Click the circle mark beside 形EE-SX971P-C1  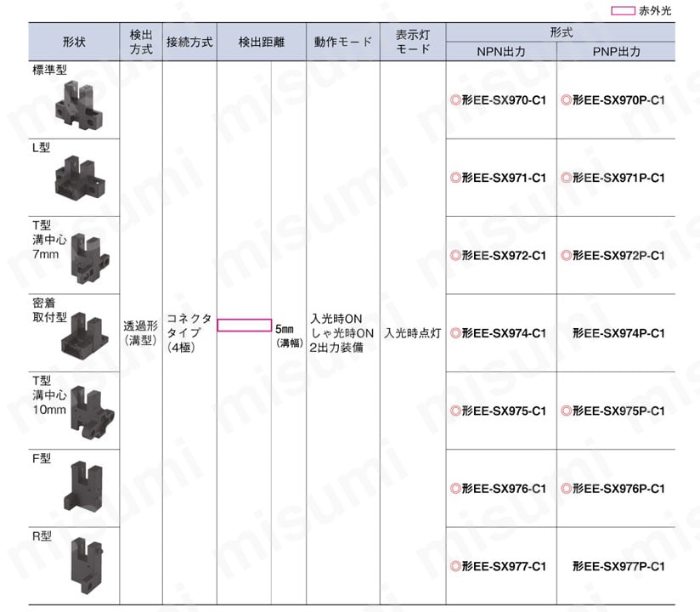coord(566,178)
